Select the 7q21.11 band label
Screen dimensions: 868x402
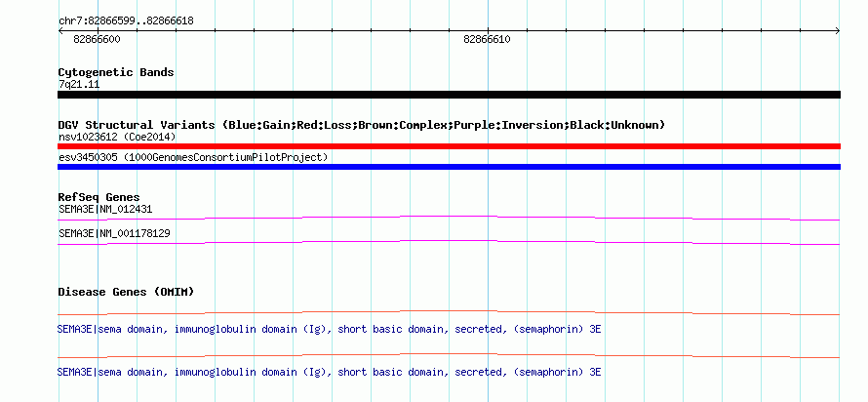pos(79,85)
